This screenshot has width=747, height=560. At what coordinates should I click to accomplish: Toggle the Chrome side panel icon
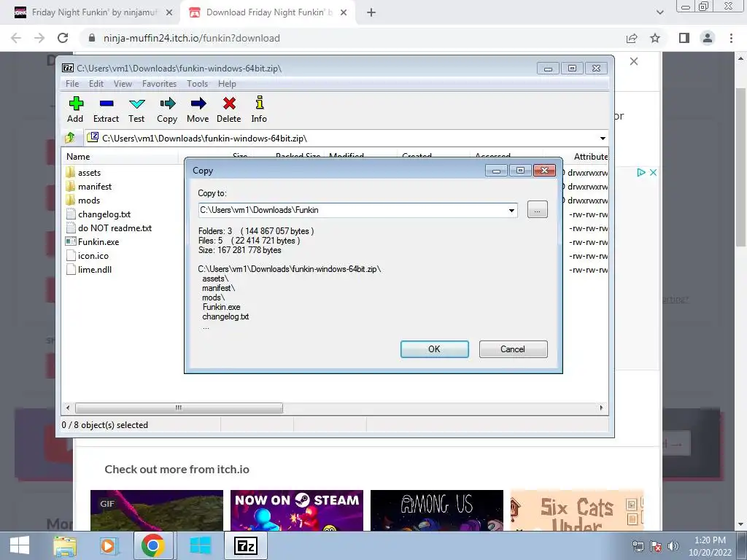tap(684, 38)
